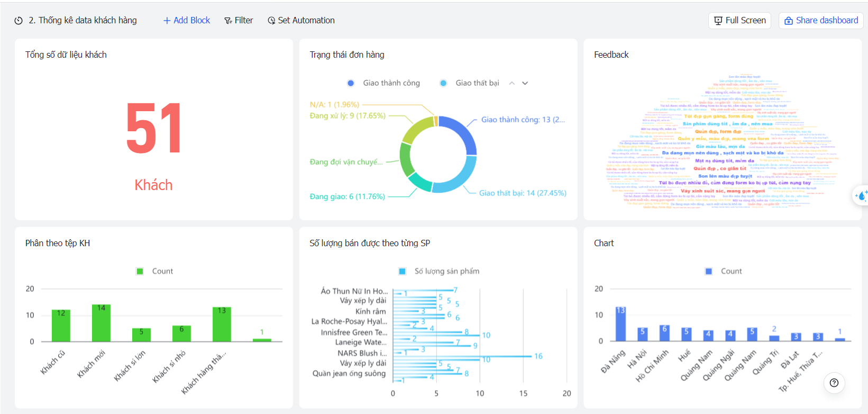Click the 'Khách sỉ nhỏ' bar with value 6
The image size is (868, 414).
pyautogui.click(x=181, y=334)
